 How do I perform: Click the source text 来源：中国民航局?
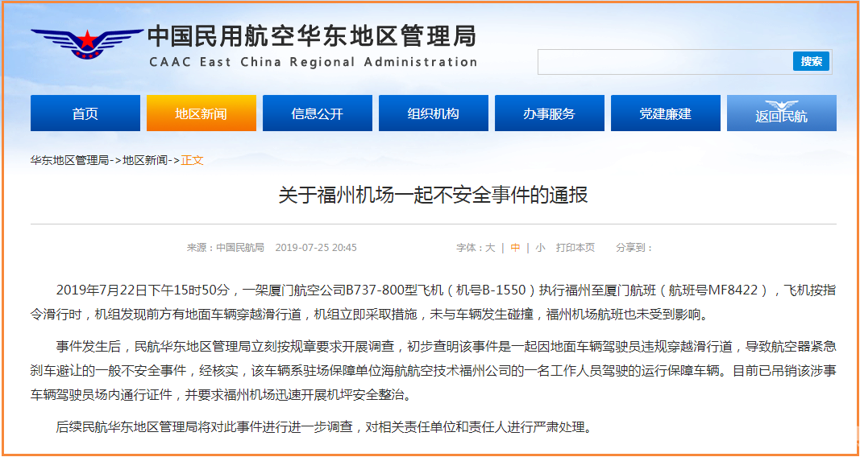click(225, 247)
